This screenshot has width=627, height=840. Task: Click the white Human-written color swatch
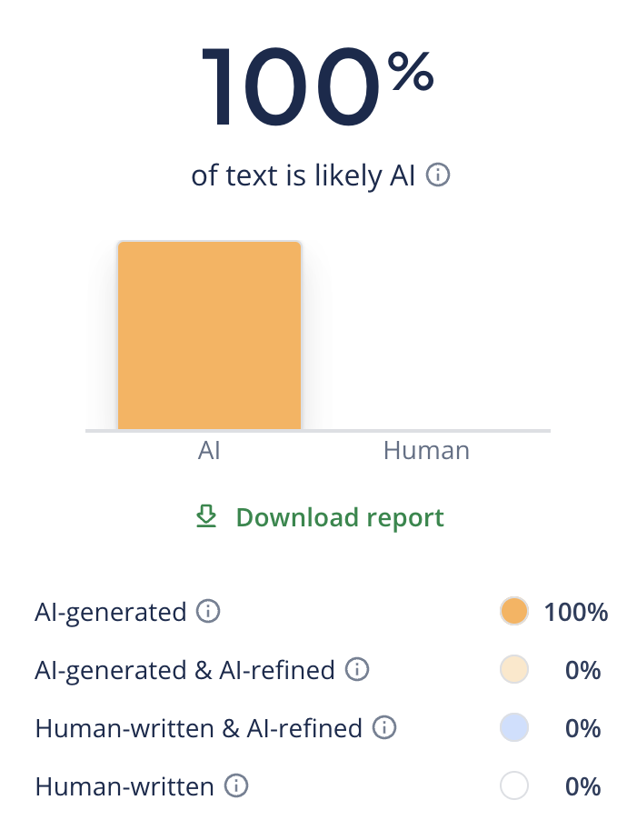(514, 786)
